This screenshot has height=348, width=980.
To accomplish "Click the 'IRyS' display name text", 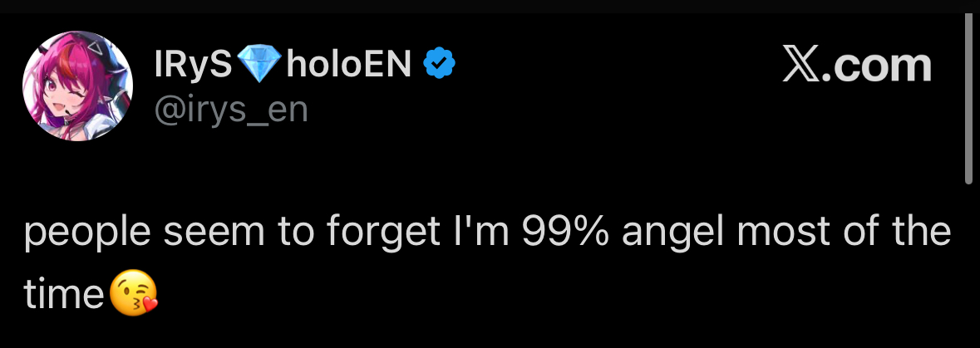I will point(194,66).
